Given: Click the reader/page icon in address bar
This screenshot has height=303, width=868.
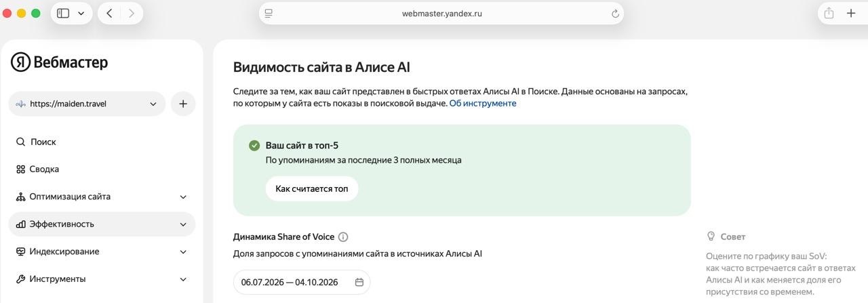Looking at the screenshot, I should [x=269, y=14].
